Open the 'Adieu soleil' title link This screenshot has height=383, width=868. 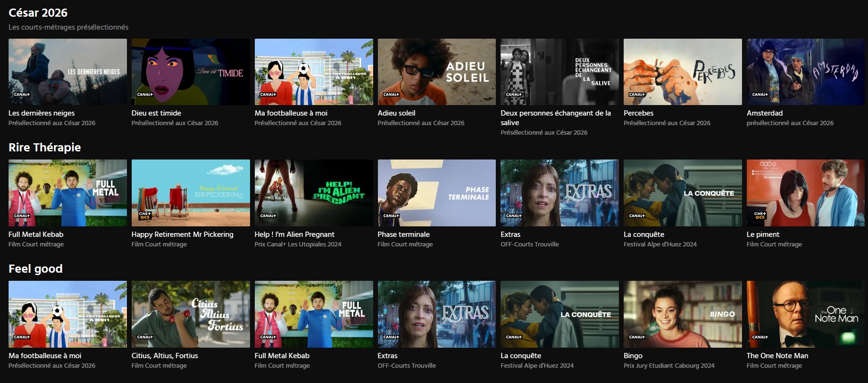(x=397, y=113)
